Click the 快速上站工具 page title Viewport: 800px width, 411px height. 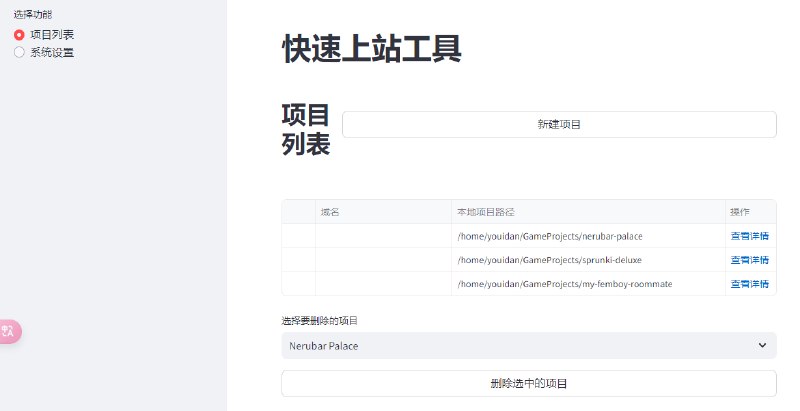pyautogui.click(x=372, y=49)
